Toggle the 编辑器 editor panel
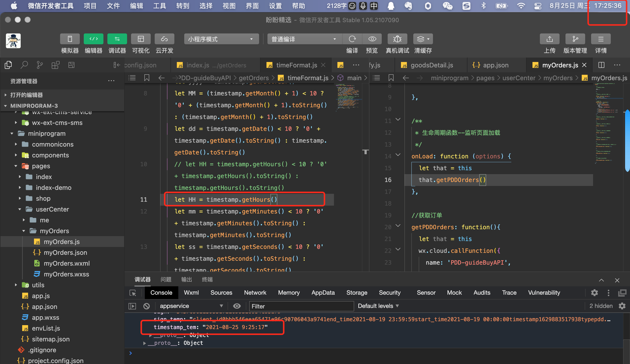This screenshot has height=364, width=630. click(93, 39)
